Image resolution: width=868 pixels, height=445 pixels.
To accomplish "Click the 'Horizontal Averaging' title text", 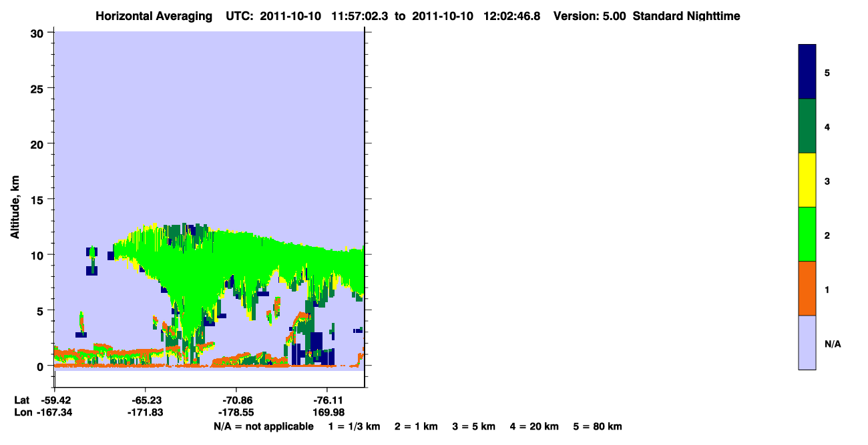I will coord(155,16).
